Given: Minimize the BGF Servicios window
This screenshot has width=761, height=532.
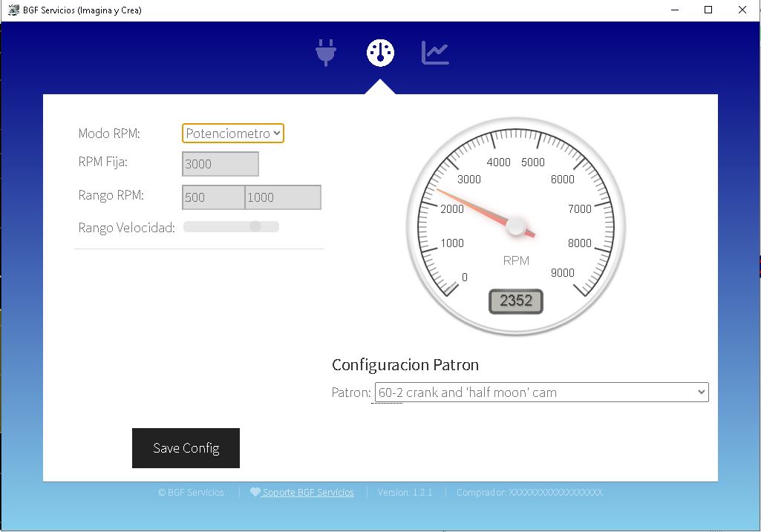Looking at the screenshot, I should 675,10.
